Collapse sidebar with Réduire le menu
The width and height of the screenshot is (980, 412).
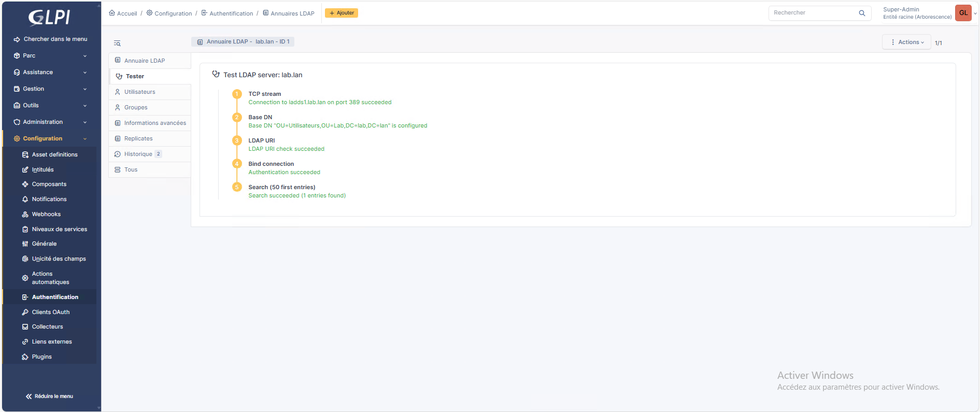click(50, 396)
